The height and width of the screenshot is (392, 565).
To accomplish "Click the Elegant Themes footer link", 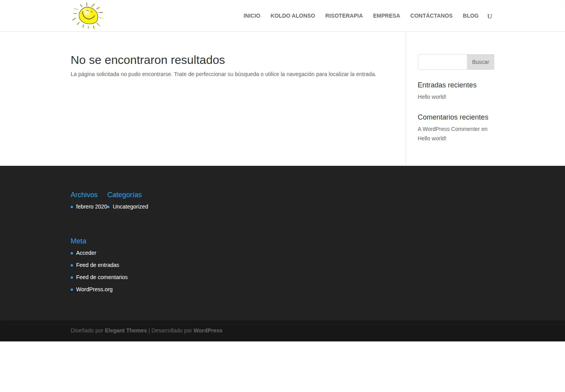I will coord(126,330).
